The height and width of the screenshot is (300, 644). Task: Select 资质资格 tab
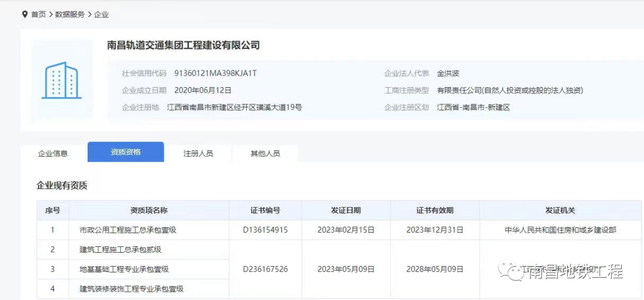click(x=126, y=152)
